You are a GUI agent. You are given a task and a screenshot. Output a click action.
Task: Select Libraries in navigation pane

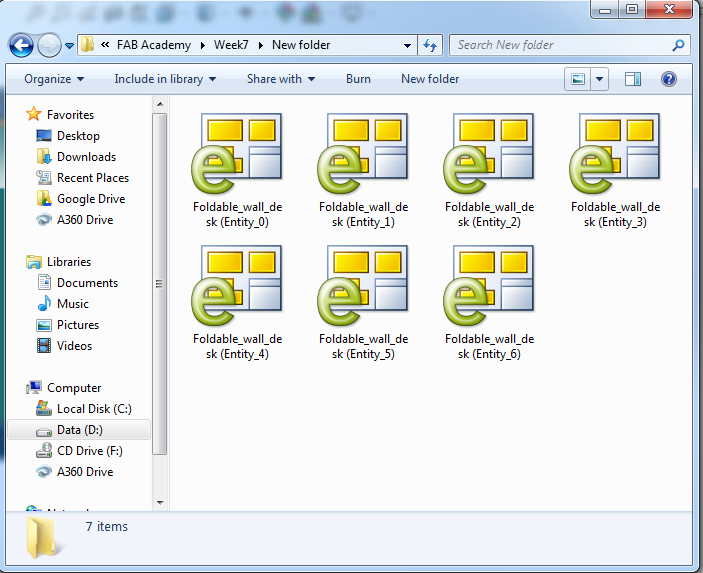(69, 262)
